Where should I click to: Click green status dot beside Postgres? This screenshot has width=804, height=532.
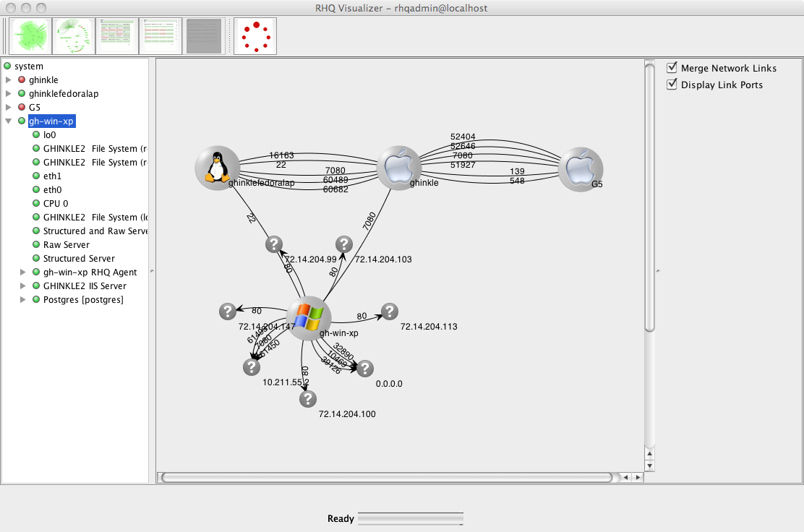36,299
